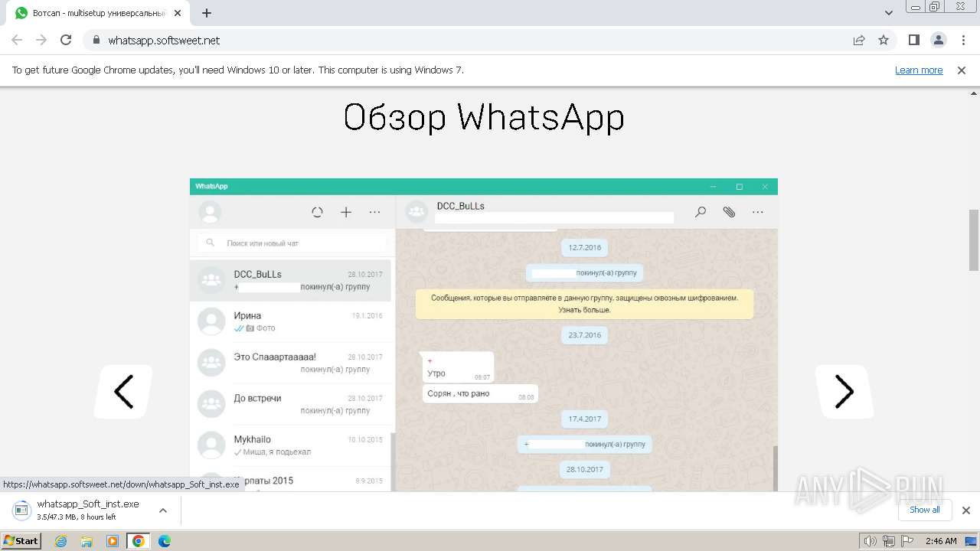
Task: Show next slide with right arrow
Action: coord(844,392)
